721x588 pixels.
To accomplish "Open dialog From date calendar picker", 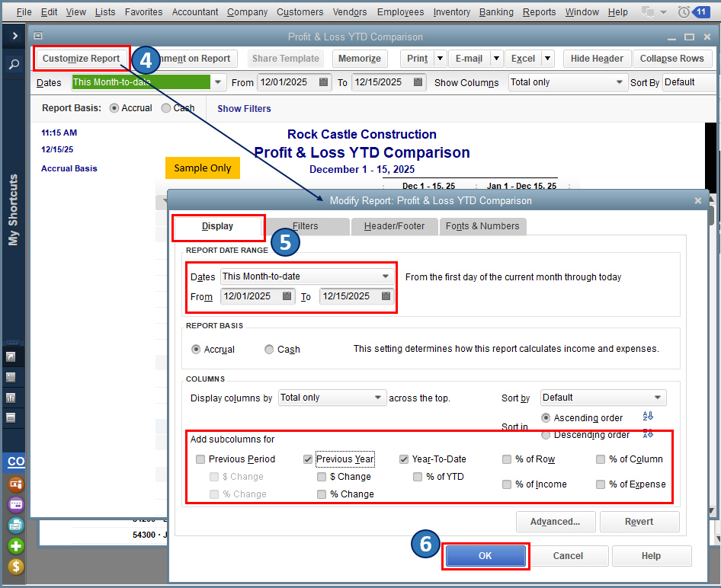I will click(x=287, y=296).
